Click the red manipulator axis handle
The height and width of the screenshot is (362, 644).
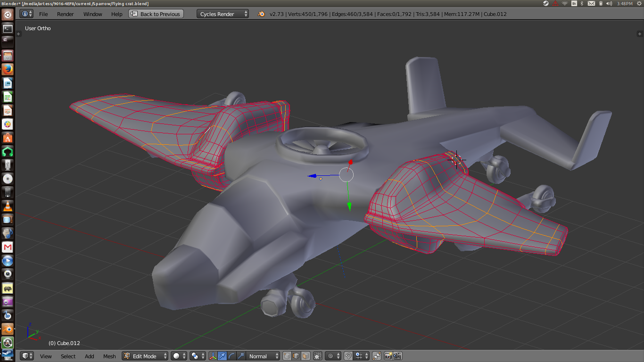[350, 162]
